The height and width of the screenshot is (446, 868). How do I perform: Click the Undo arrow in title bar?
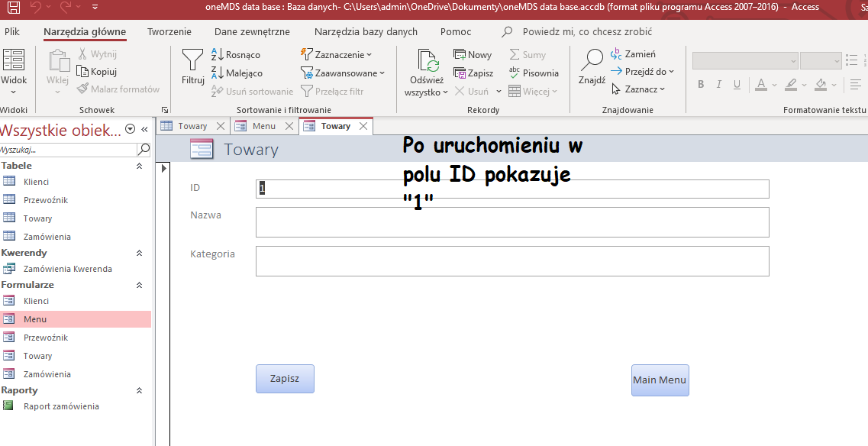[x=35, y=7]
